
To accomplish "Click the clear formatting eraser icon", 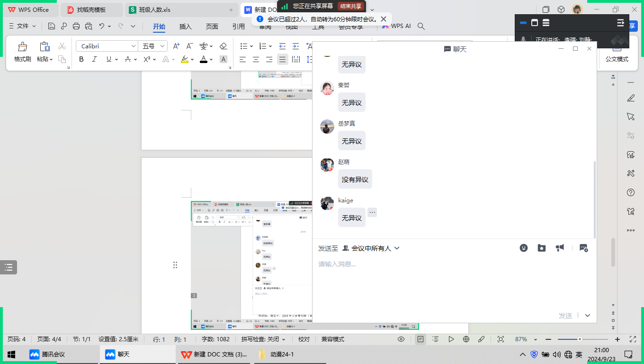I will click(224, 46).
